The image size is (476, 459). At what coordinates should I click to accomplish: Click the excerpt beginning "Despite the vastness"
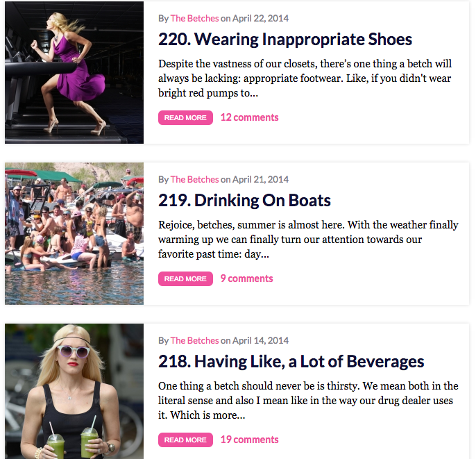point(305,78)
